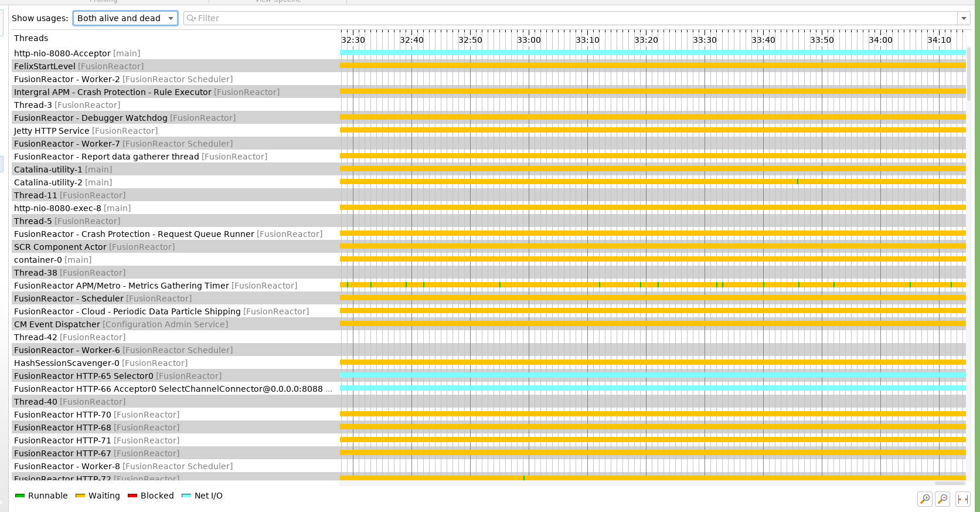Click the 32:30 timeline marker
Viewport: 980px width, 512px height.
click(x=353, y=40)
